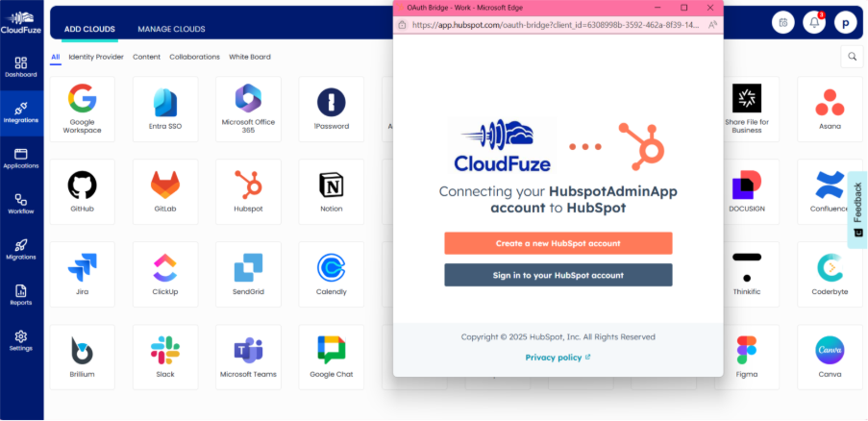The width and height of the screenshot is (868, 421).
Task: Pick the Hubspot cloud card
Action: [248, 191]
